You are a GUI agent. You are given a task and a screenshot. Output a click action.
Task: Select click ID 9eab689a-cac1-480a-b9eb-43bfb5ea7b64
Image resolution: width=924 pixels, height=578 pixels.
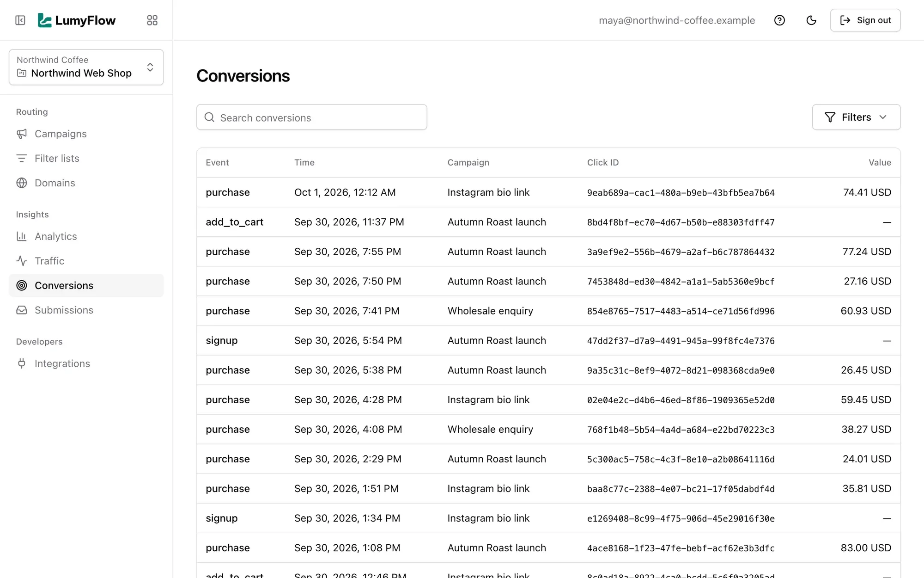(x=681, y=192)
